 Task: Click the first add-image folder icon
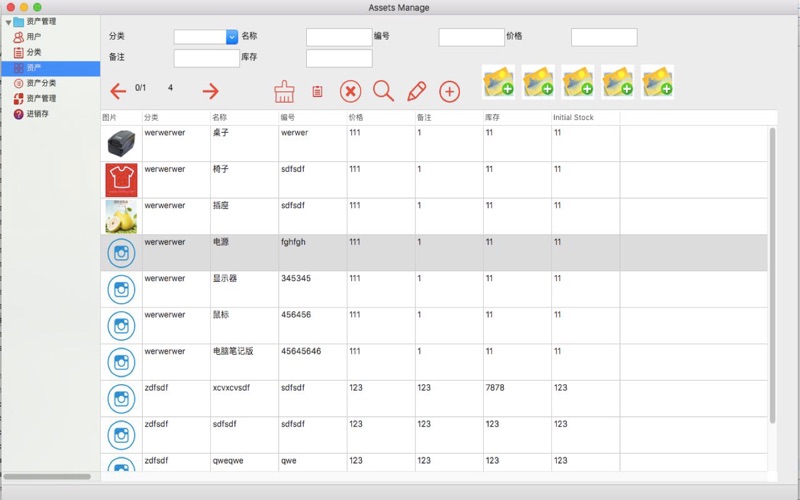tap(499, 82)
